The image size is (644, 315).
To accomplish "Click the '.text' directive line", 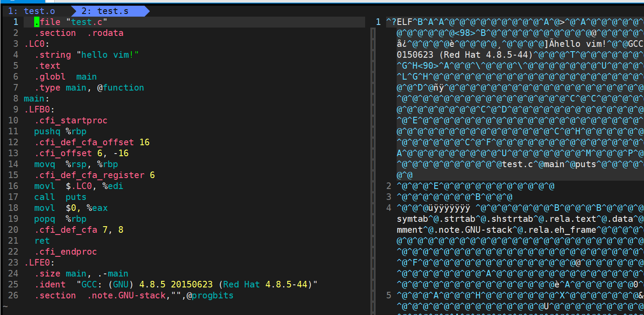I will (x=48, y=66).
